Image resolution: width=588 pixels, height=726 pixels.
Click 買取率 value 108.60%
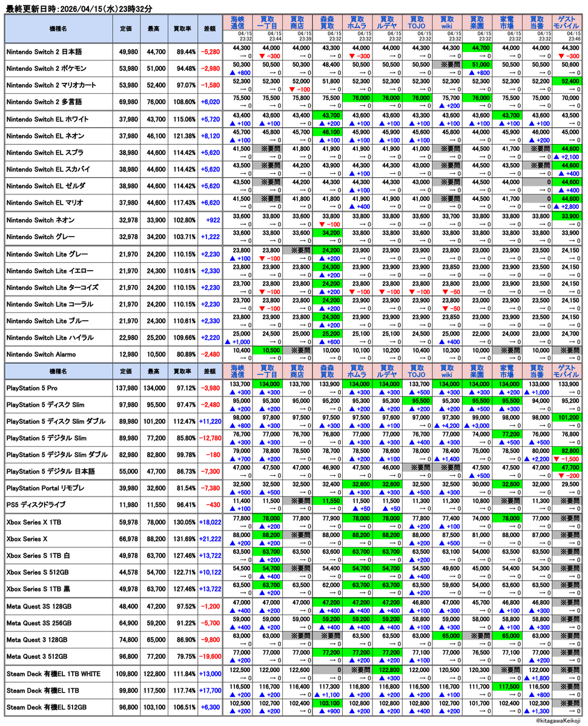click(x=186, y=102)
